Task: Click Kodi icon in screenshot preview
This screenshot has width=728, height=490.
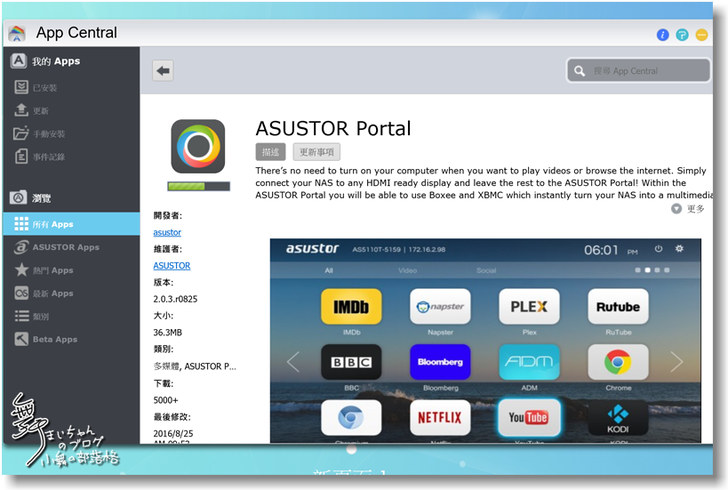Action: [x=618, y=418]
